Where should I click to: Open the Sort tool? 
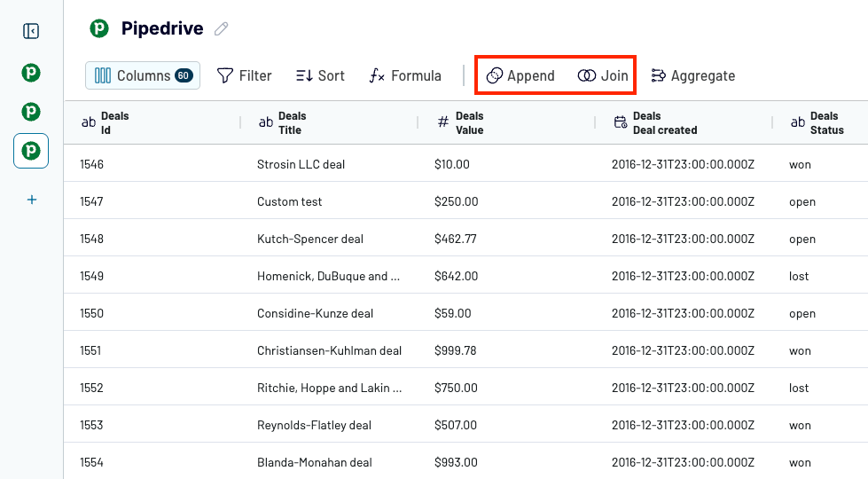[320, 75]
